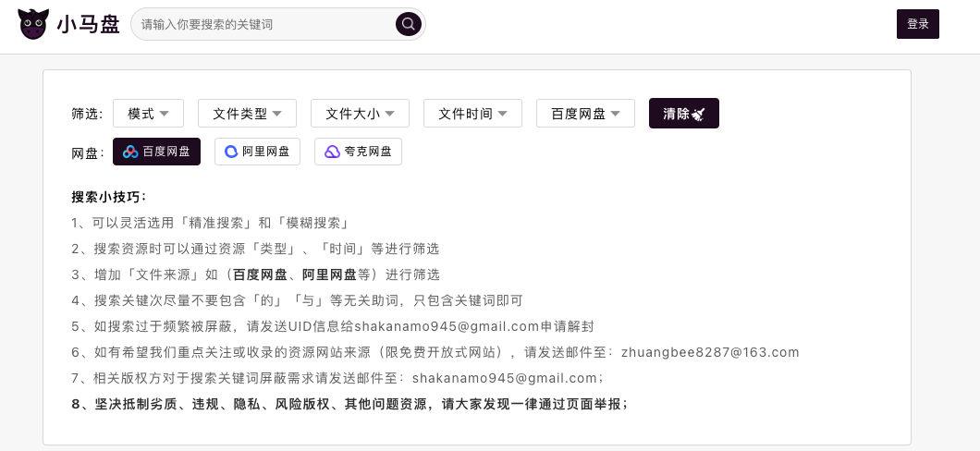Expand the 文件时间 dropdown

click(472, 114)
